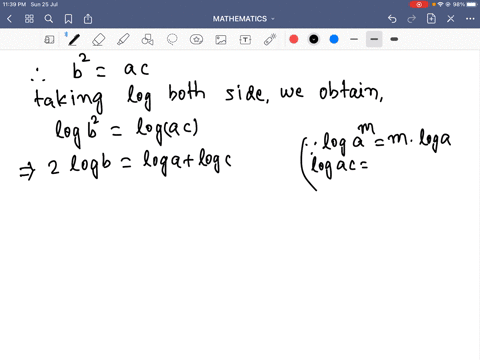The height and width of the screenshot is (360, 480).
Task: Select the Text box tool
Action: pyautogui.click(x=245, y=40)
